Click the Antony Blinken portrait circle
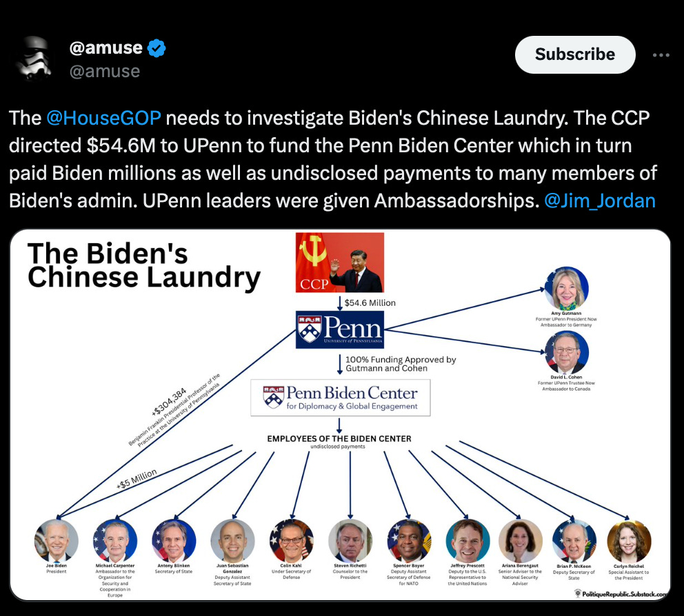The height and width of the screenshot is (616, 684). pos(174,541)
